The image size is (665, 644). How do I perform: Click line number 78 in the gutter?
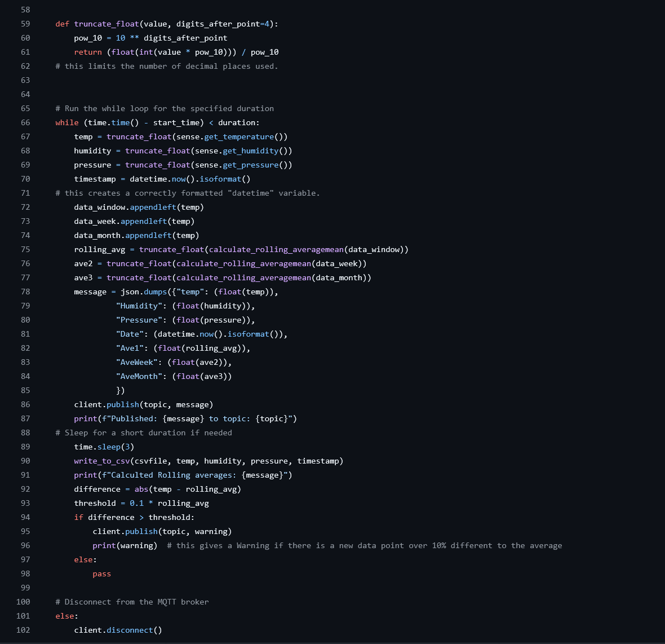pos(25,292)
